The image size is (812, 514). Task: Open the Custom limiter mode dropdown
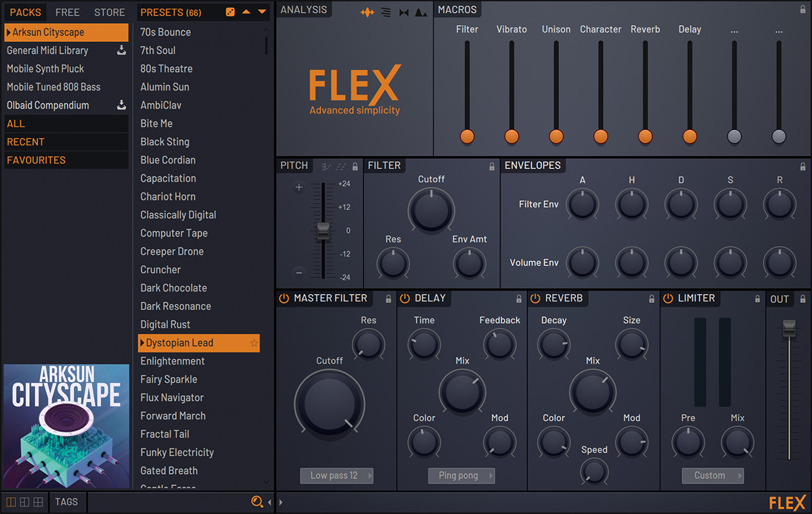(x=713, y=475)
